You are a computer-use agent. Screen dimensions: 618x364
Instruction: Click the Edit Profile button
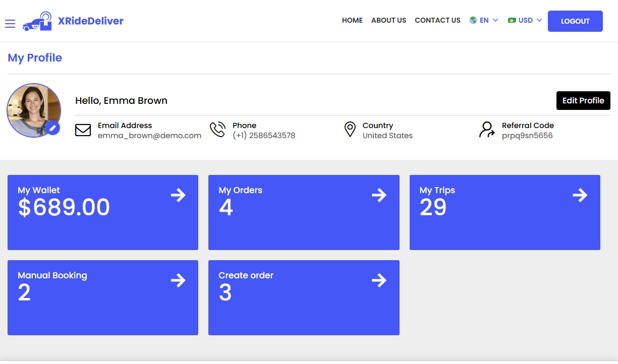(x=583, y=100)
